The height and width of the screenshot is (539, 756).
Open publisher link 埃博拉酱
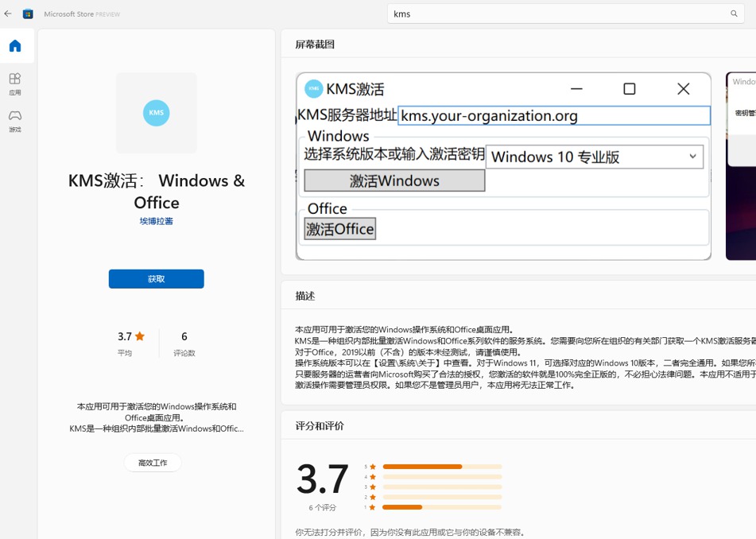click(157, 221)
